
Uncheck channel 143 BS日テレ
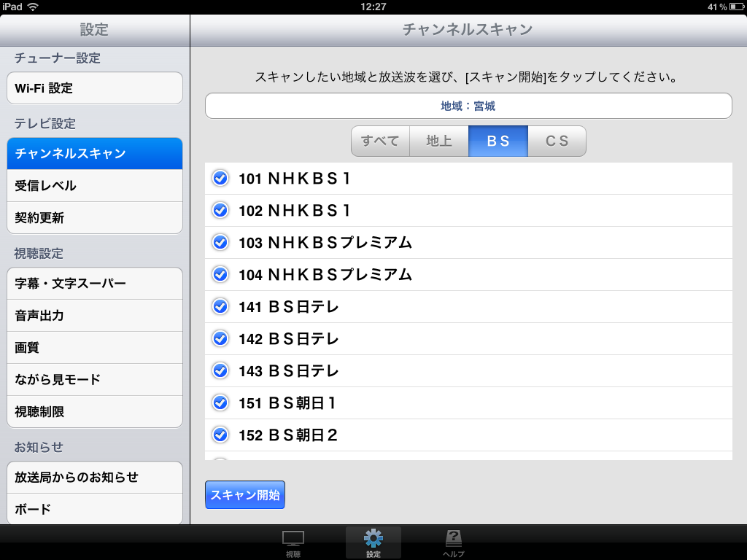220,370
